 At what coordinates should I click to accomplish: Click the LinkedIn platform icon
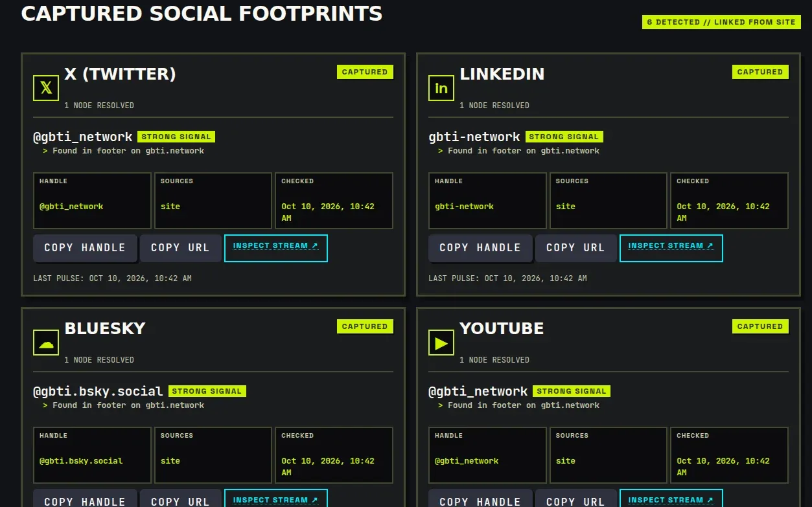(441, 88)
